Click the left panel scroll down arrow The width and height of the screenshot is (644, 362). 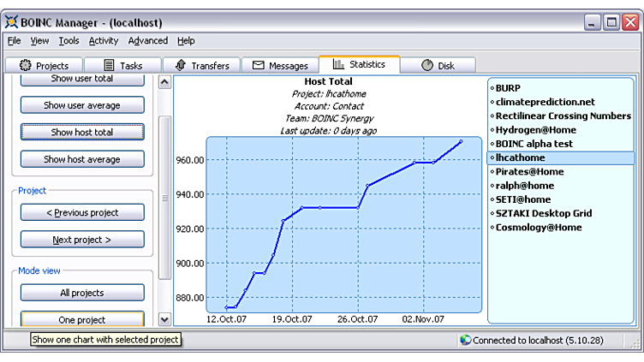pos(165,319)
